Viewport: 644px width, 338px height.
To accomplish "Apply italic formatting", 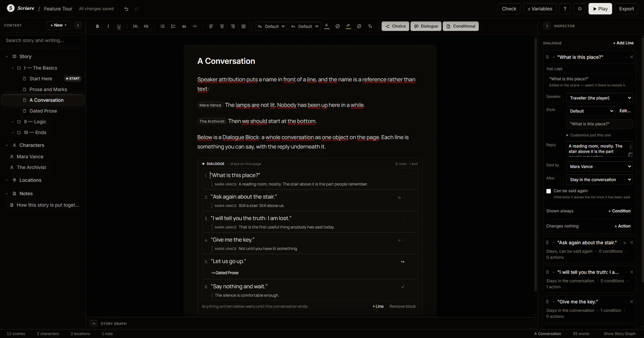I will (108, 26).
